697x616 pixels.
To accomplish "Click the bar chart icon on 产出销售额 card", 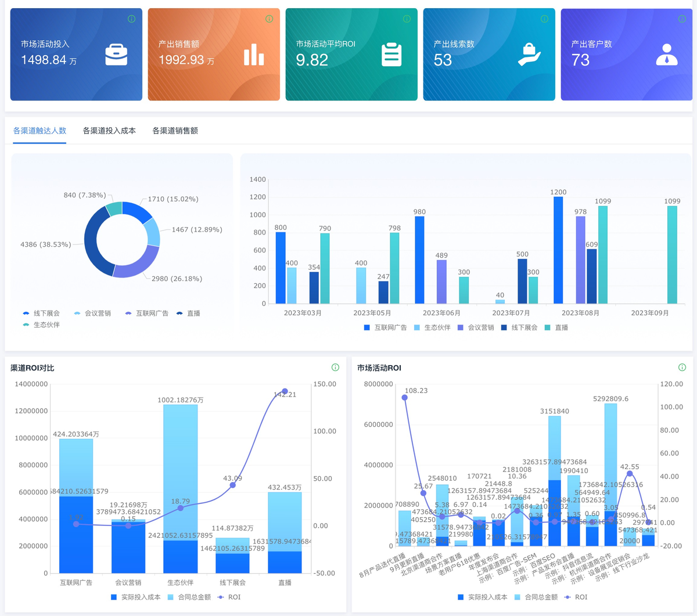I will [254, 55].
